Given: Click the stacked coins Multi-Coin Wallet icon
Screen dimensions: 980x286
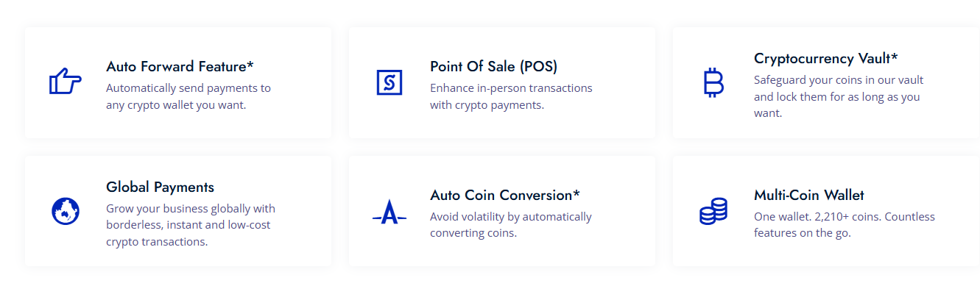Looking at the screenshot, I should point(713,212).
